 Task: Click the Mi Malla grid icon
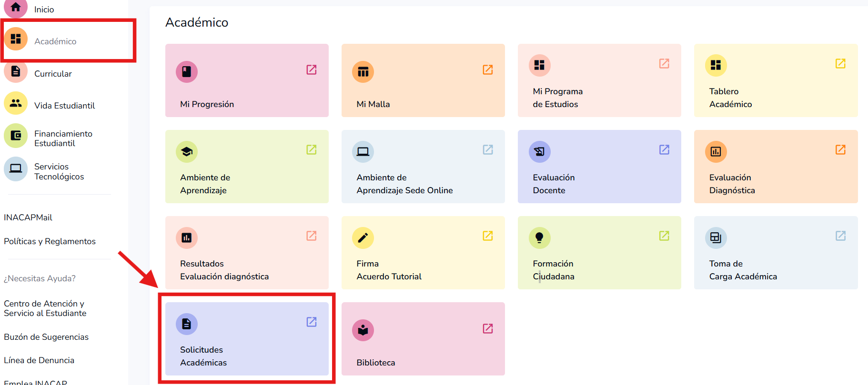tap(363, 72)
